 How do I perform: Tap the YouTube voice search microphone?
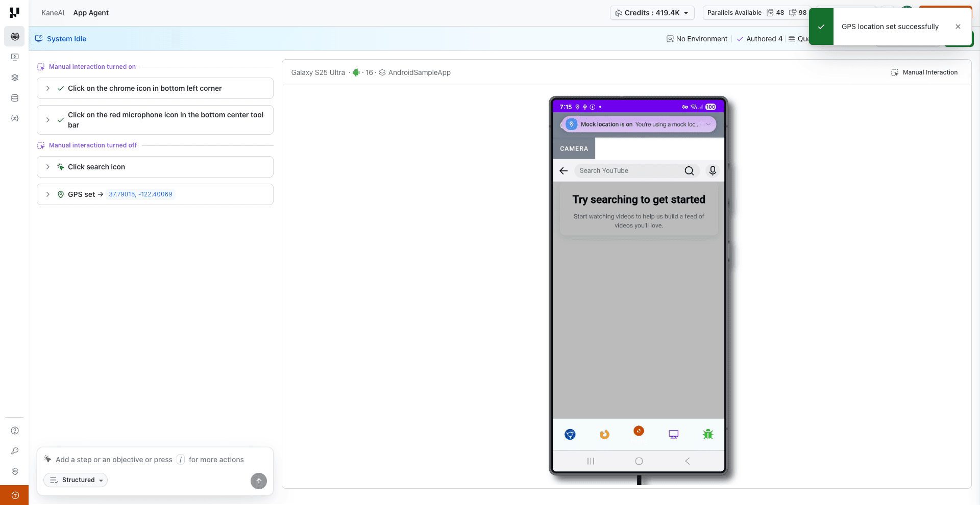point(713,171)
